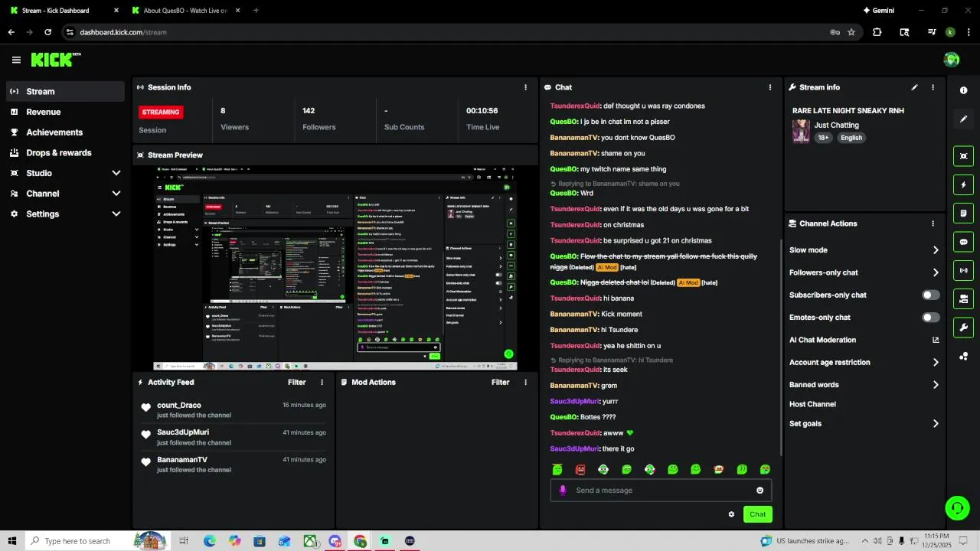The height and width of the screenshot is (551, 980).
Task: Open Account age restriction chevron
Action: point(936,363)
